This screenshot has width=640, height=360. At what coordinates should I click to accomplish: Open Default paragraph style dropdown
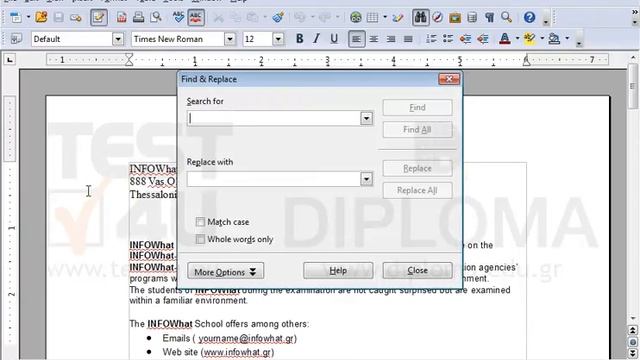118,39
